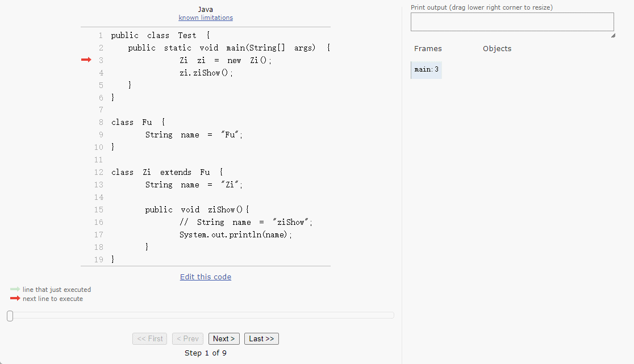Click the red 'next line to execute' legend arrow
The width and height of the screenshot is (634, 364).
pyautogui.click(x=15, y=299)
